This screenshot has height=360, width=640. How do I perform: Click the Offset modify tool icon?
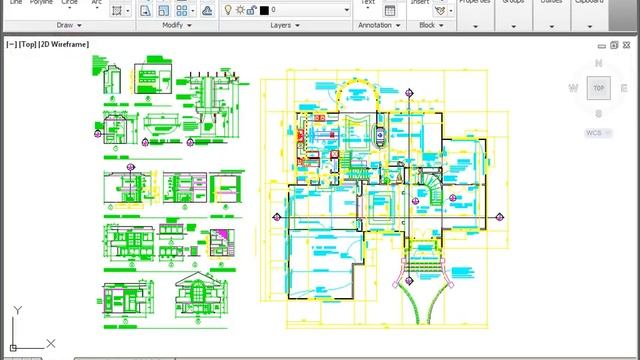pos(207,10)
